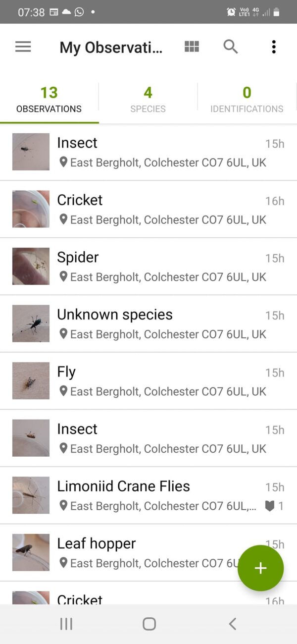Tap the My Observations title
Viewport: 297px width, 644px height.
tap(111, 48)
